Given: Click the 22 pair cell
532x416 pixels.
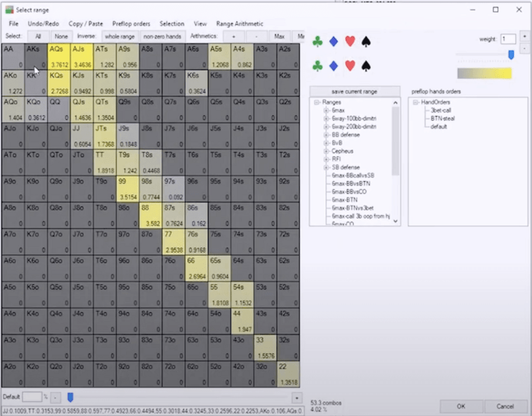Looking at the screenshot, I should click(x=288, y=374).
